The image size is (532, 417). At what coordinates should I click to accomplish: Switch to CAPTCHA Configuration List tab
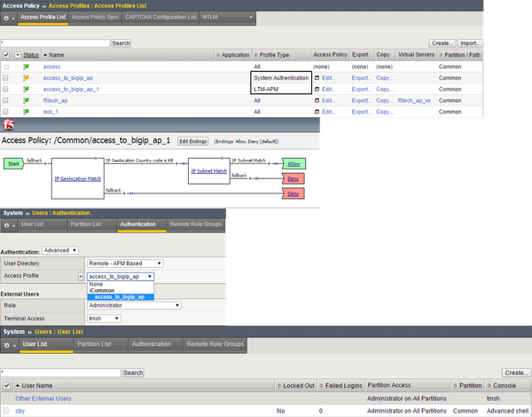pos(160,17)
